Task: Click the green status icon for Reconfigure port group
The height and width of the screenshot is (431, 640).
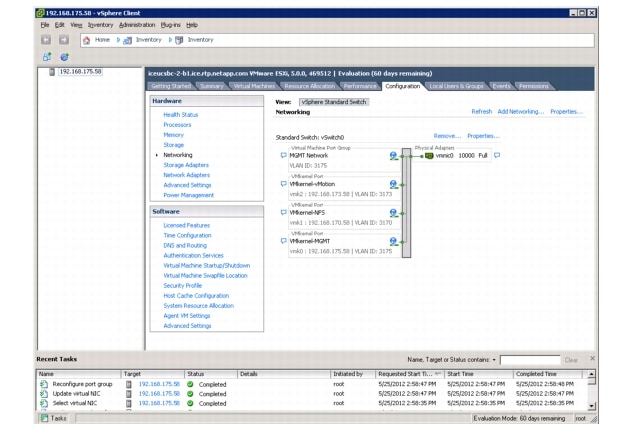Action: pyautogui.click(x=190, y=384)
